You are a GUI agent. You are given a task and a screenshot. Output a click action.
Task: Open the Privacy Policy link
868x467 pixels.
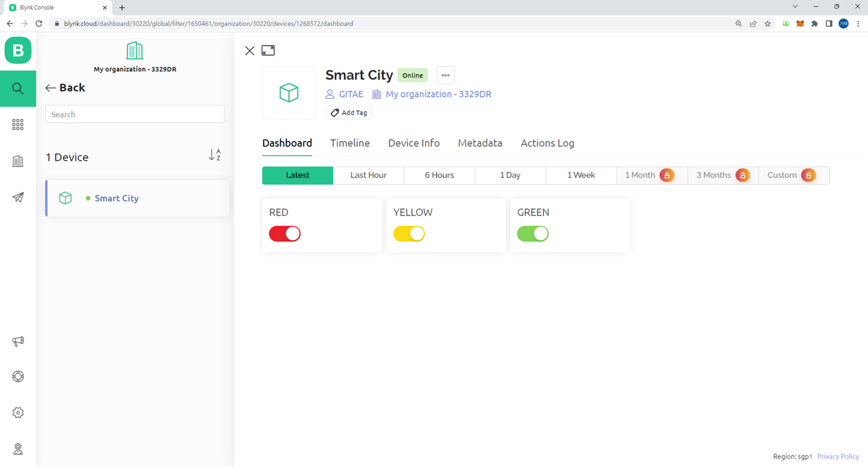pyautogui.click(x=838, y=457)
